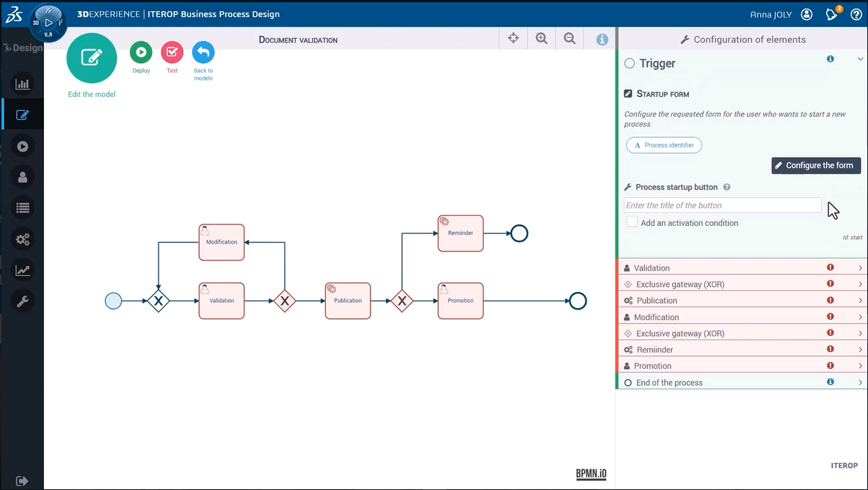Expand the Modification element row

[742, 317]
